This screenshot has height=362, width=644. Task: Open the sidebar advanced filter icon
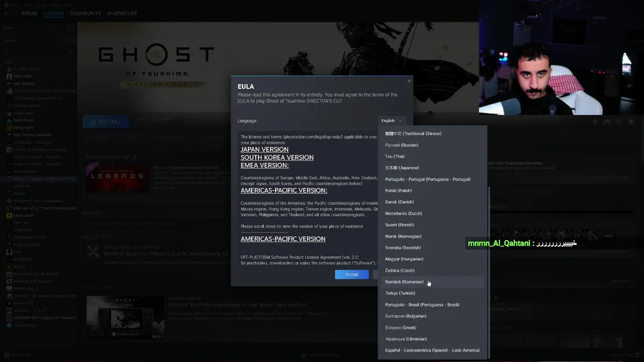[70, 51]
